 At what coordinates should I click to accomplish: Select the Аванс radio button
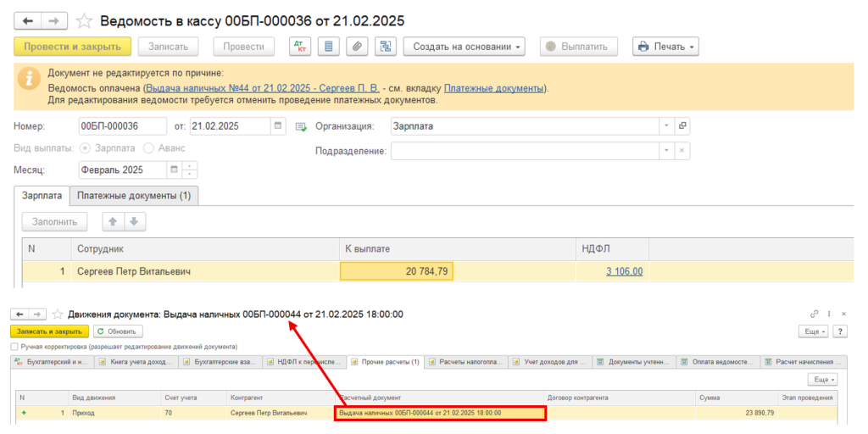coord(148,148)
